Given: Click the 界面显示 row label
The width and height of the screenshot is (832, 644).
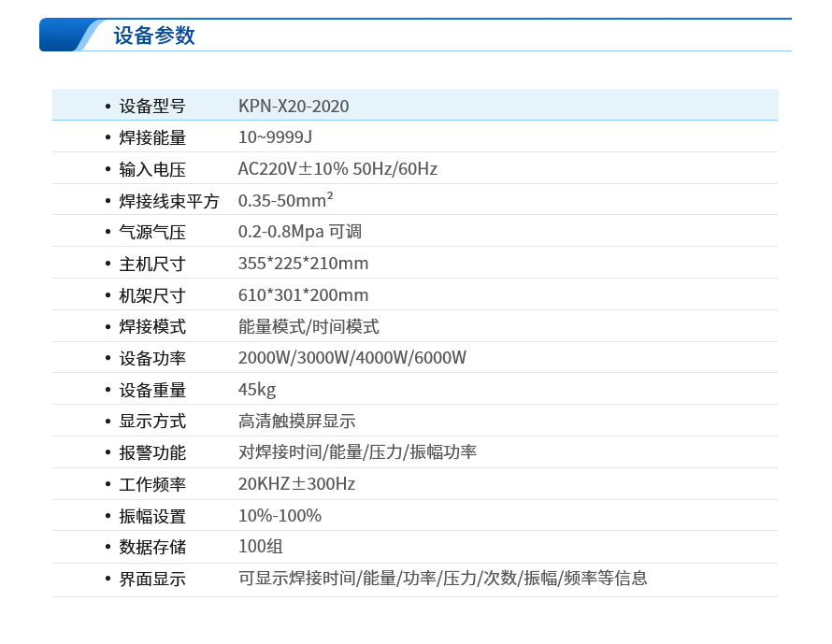Looking at the screenshot, I should (152, 580).
